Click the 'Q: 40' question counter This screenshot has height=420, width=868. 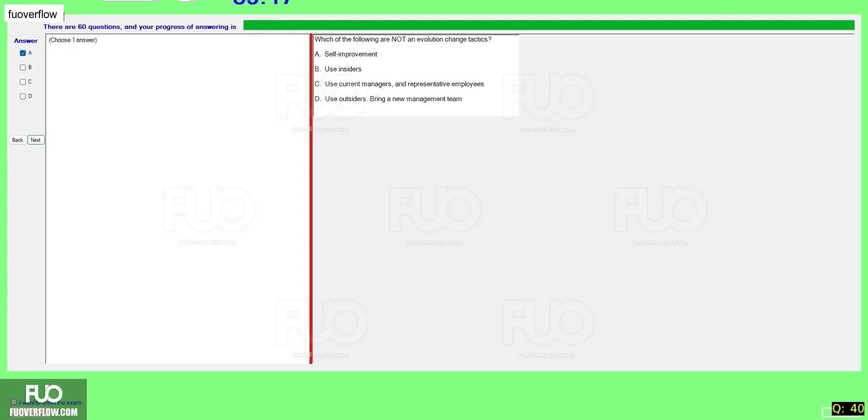pos(848,409)
